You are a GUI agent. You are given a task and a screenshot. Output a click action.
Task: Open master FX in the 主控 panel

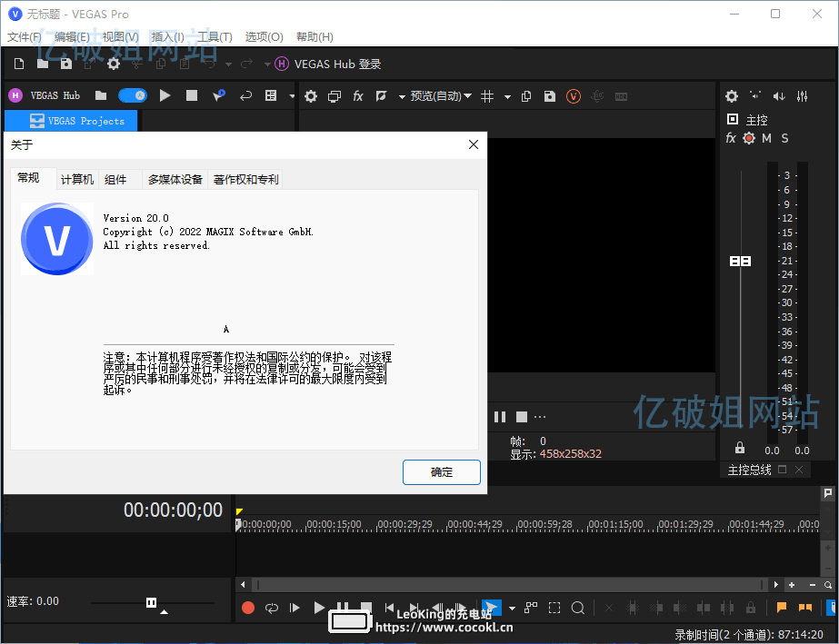(731, 138)
